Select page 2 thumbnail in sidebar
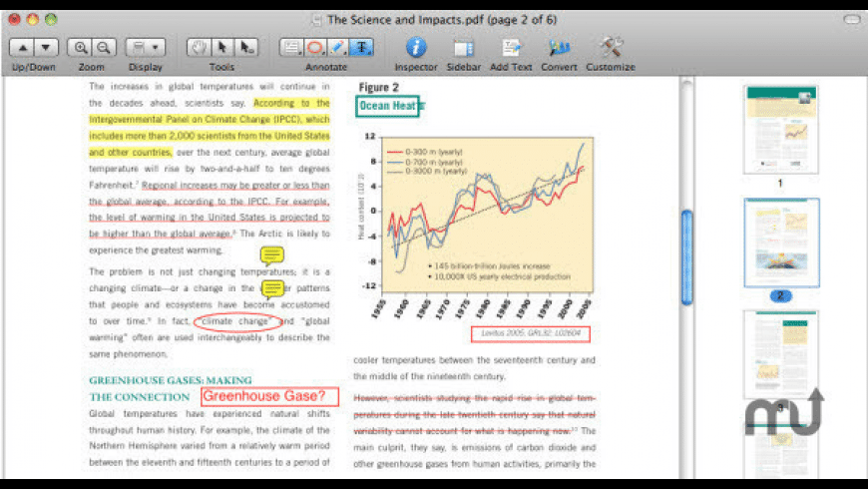868x489 pixels. (781, 243)
